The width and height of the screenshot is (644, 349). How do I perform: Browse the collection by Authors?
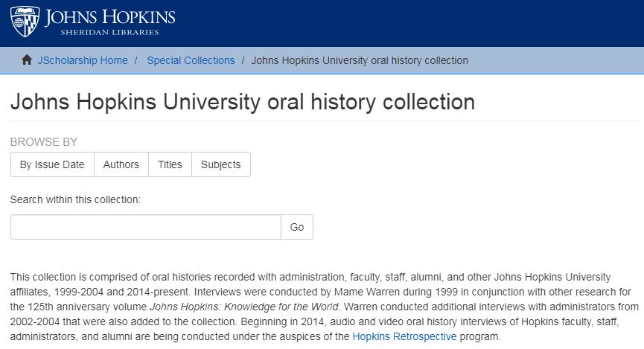(x=121, y=164)
